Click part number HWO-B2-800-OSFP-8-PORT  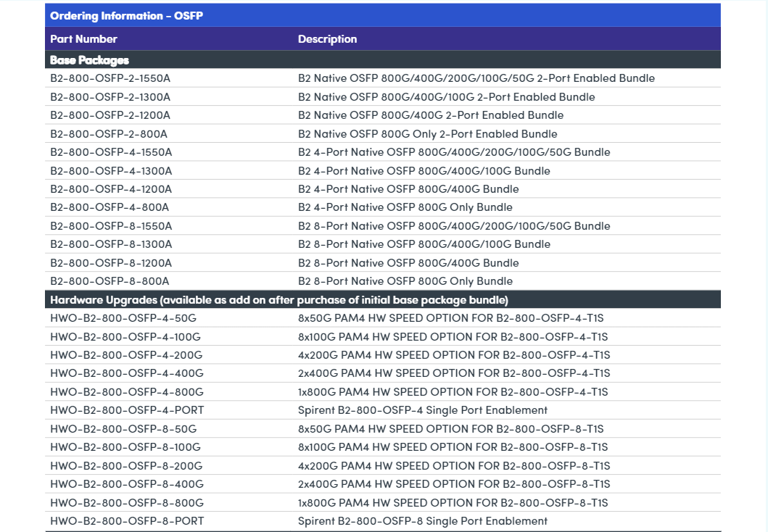pos(127,521)
